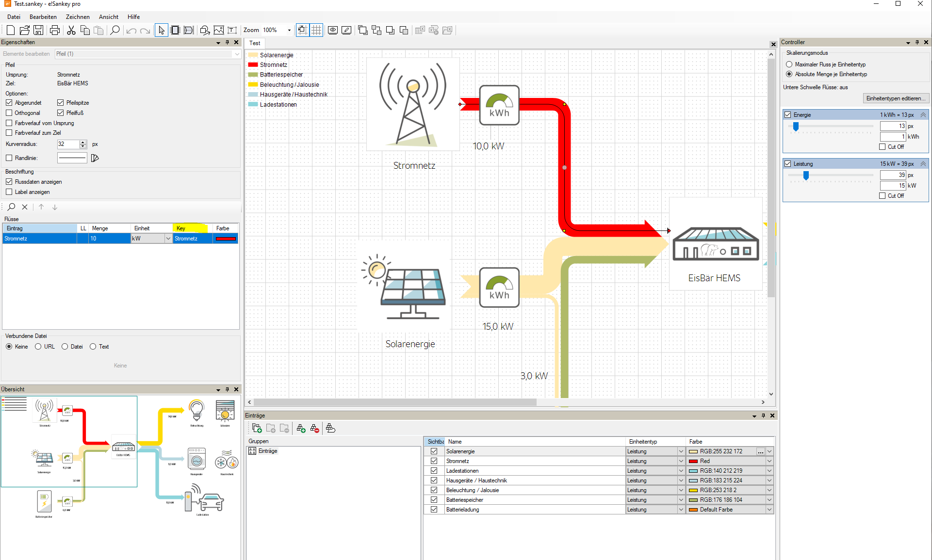Open the Ansicht menu
Viewport: 932px width, 560px height.
coord(109,16)
